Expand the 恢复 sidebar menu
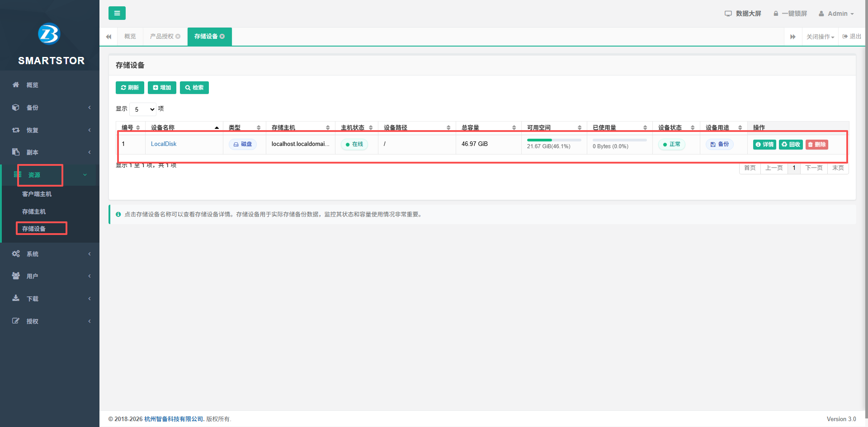 tap(50, 130)
